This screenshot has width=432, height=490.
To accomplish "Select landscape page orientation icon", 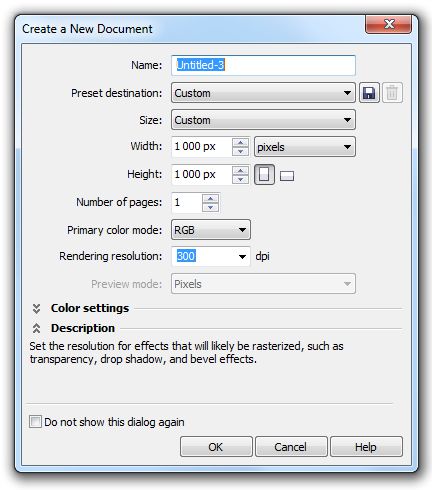I will point(287,176).
